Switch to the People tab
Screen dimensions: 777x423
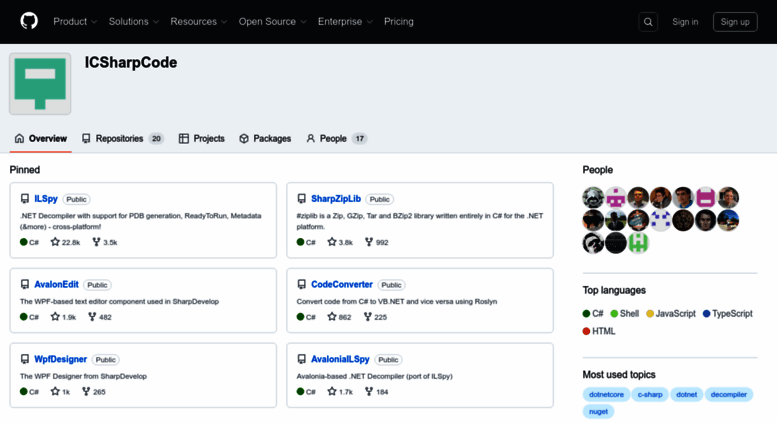(336, 138)
